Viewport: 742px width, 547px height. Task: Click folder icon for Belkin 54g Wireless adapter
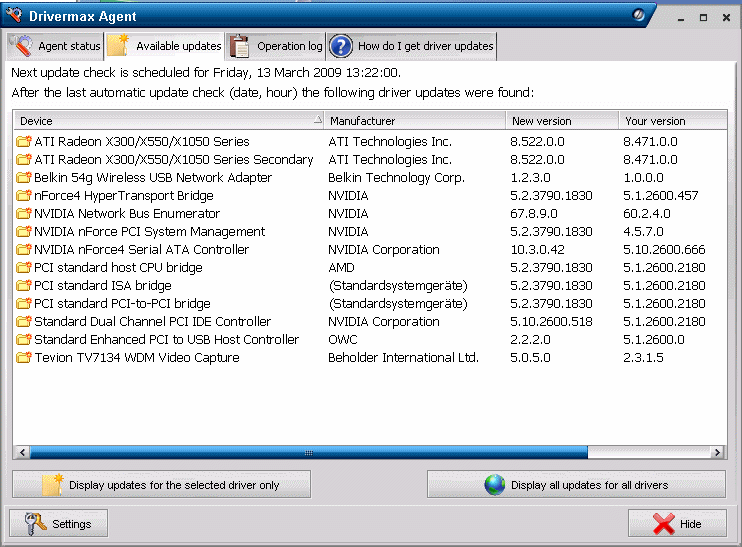pos(23,177)
